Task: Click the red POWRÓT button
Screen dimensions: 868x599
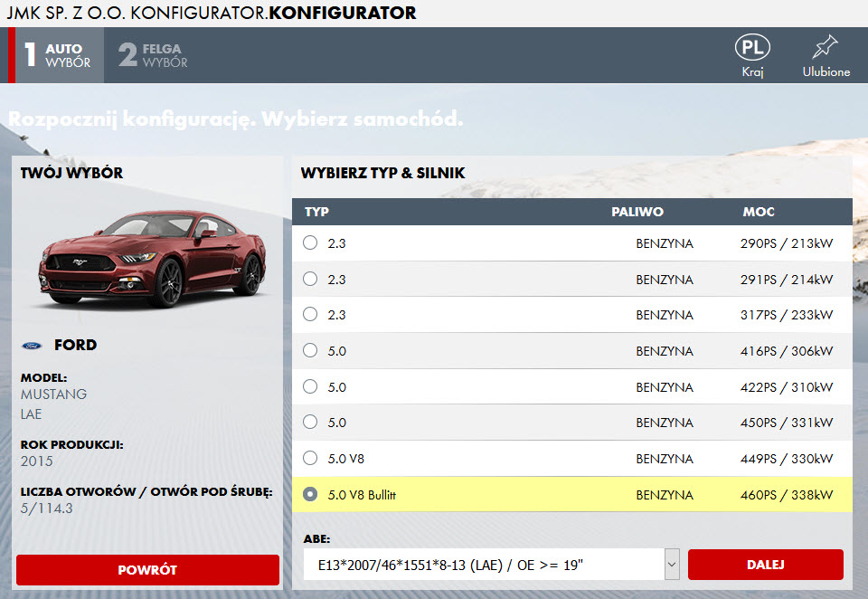Action: coord(147,570)
